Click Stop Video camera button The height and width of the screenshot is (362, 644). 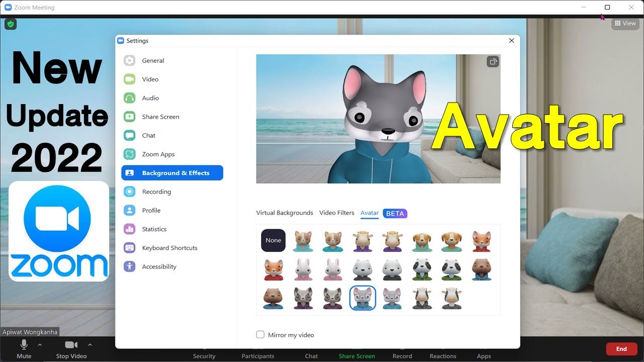[x=71, y=349]
